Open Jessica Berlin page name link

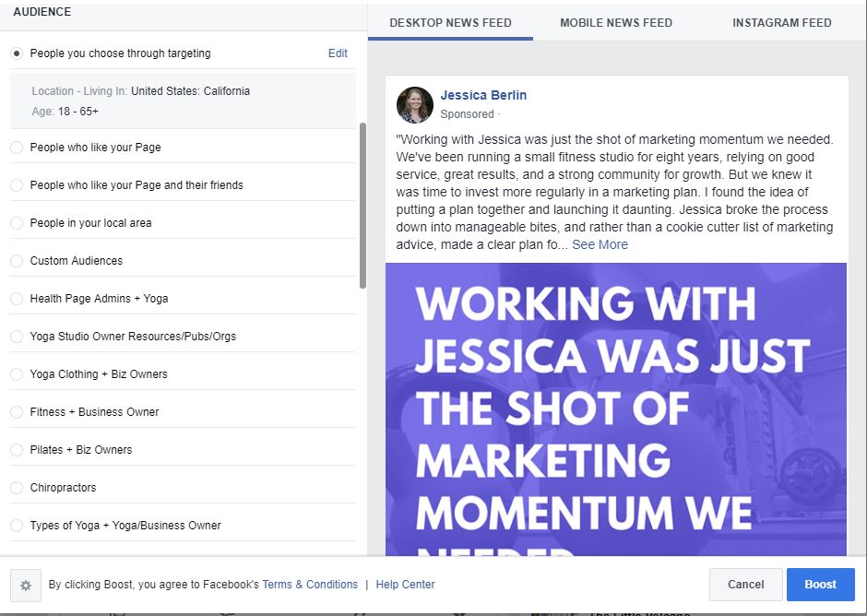tap(483, 95)
